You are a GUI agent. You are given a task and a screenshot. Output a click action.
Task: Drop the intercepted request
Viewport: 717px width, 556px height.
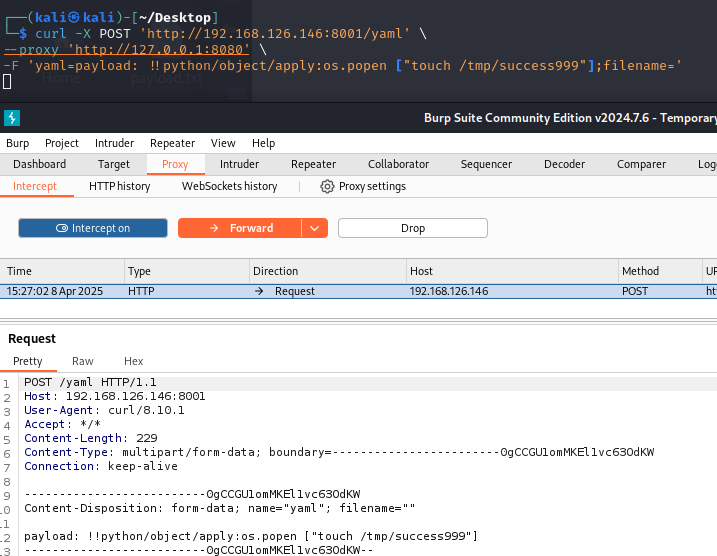[413, 228]
